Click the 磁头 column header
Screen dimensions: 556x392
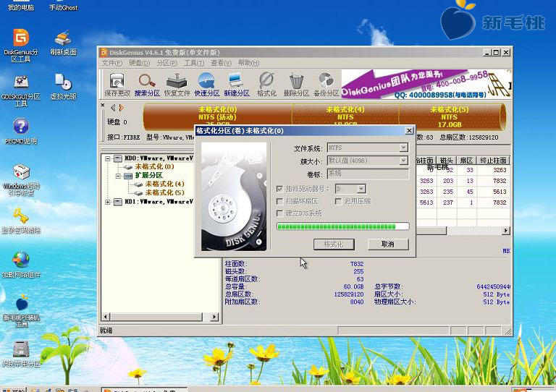(x=447, y=161)
